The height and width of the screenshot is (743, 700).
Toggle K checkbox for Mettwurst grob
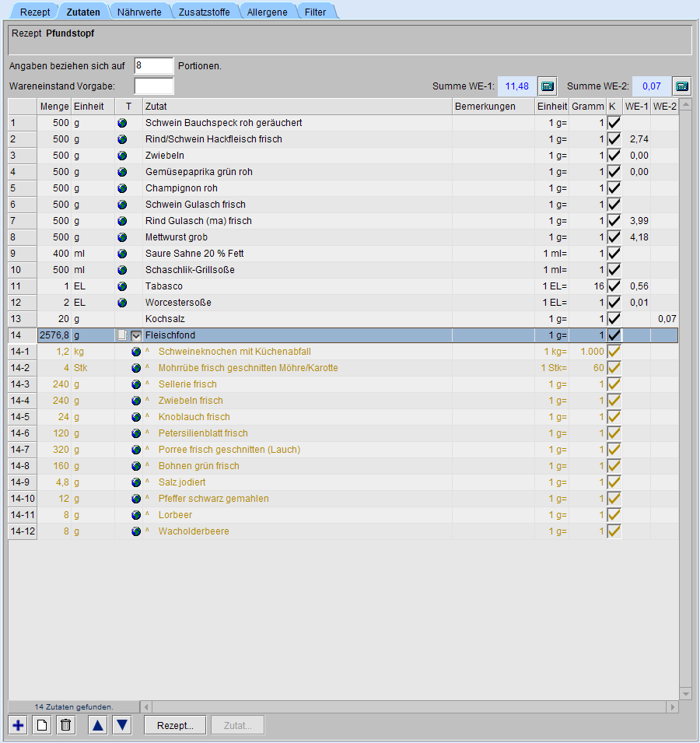(614, 237)
